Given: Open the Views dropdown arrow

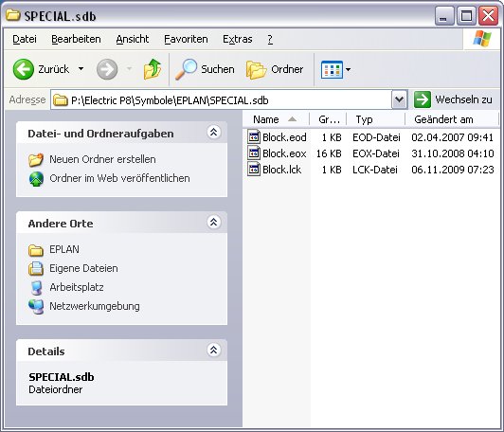Looking at the screenshot, I should (348, 69).
